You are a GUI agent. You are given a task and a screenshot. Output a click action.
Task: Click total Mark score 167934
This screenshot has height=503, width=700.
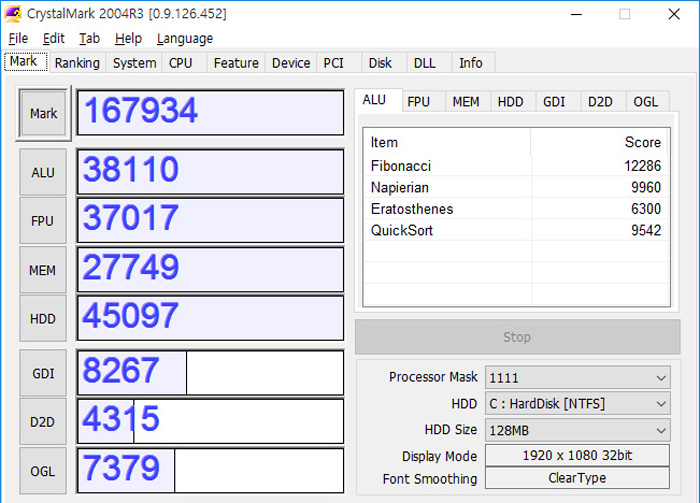[x=210, y=112]
